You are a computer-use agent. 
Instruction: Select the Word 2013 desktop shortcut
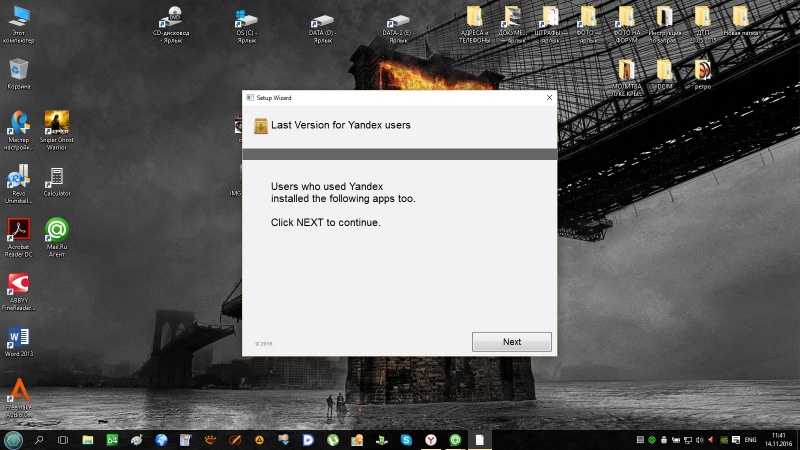point(19,341)
